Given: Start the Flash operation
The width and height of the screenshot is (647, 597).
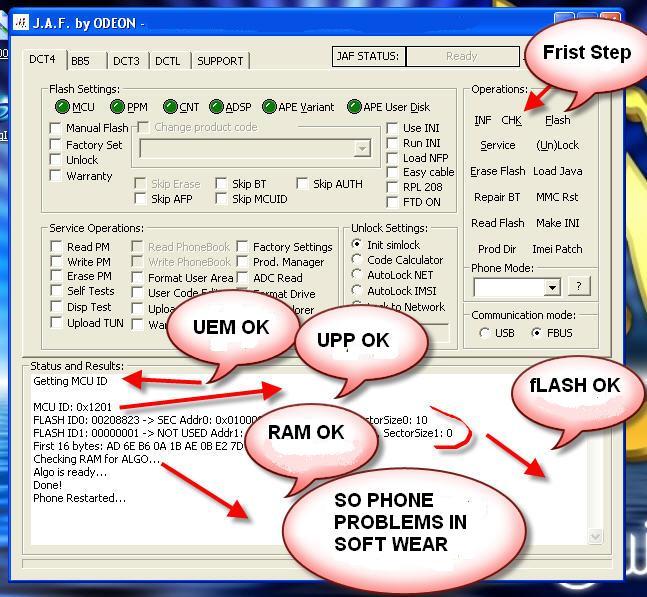Looking at the screenshot, I should tap(557, 120).
